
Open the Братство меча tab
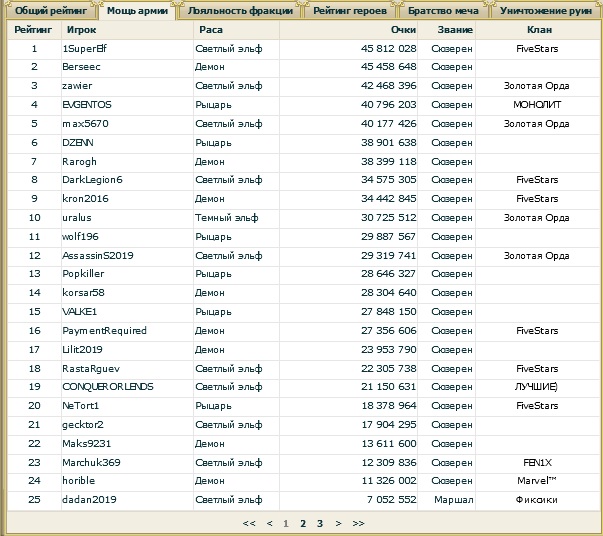coord(443,11)
